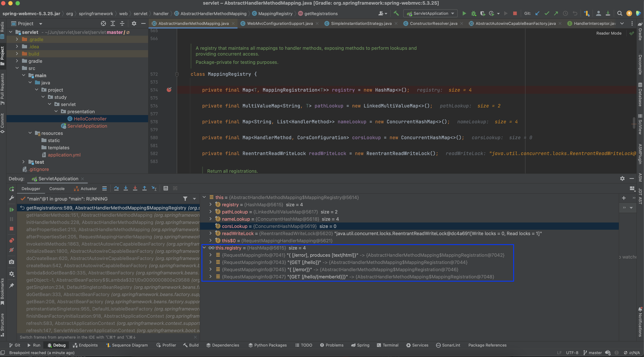Toggle the breakpoint on line 574
Viewport: 644px width, 357px height.
(x=169, y=90)
